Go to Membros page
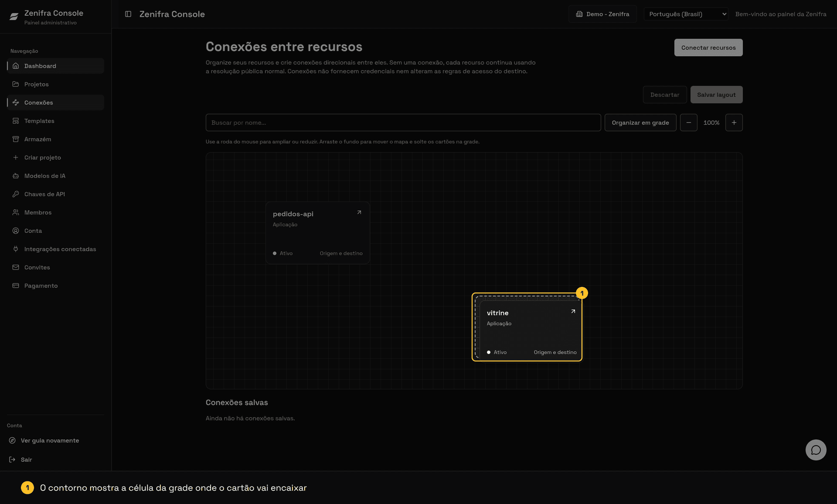 [x=56, y=212]
